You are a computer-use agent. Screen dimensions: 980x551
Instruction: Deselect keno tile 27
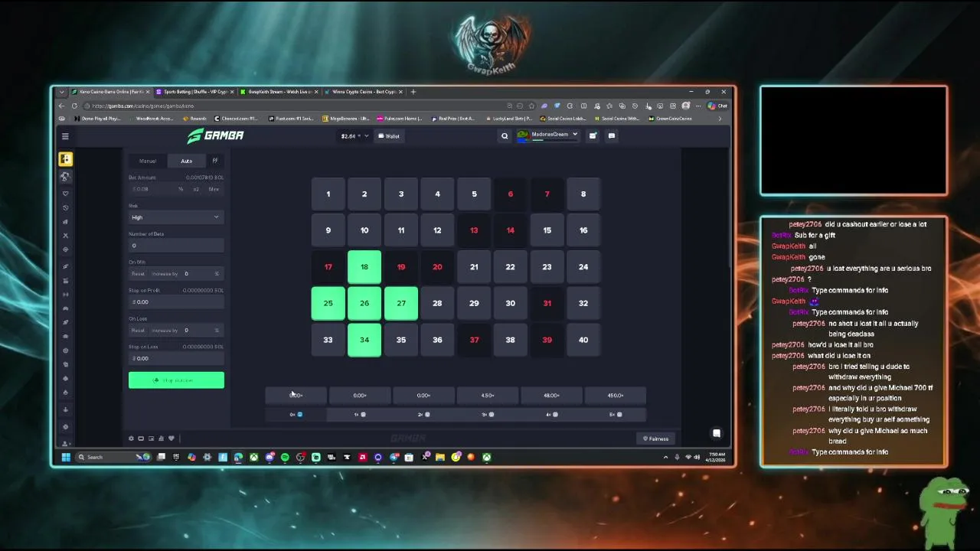[x=401, y=303]
